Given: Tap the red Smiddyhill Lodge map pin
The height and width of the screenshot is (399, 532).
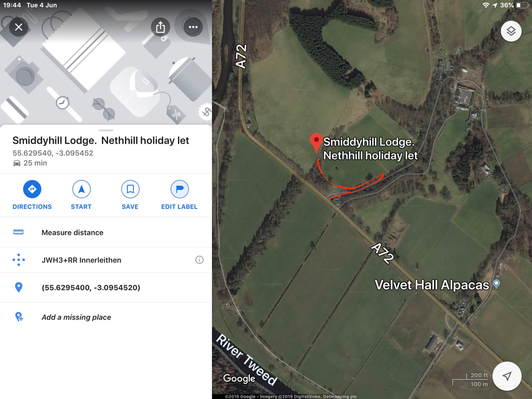Looking at the screenshot, I should 316,143.
